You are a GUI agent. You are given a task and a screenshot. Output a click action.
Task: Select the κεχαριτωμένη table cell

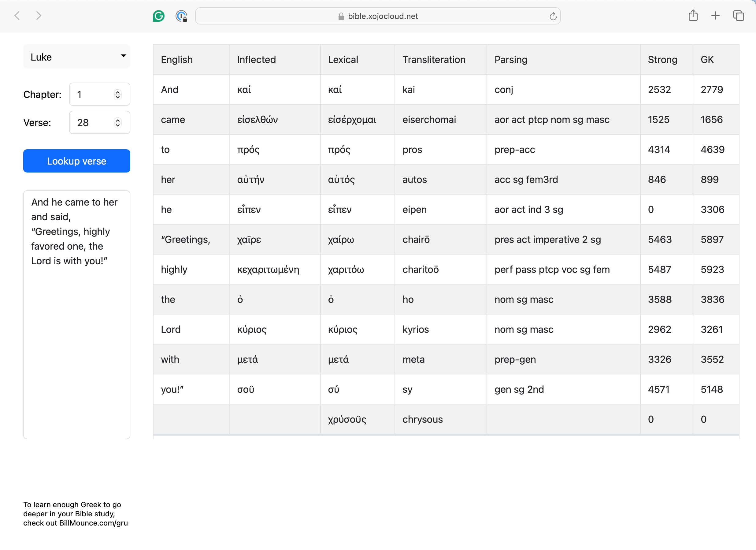(x=268, y=269)
